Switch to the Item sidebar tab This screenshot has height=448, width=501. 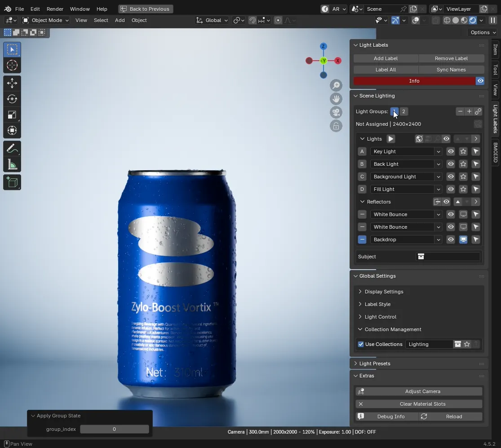coord(495,49)
